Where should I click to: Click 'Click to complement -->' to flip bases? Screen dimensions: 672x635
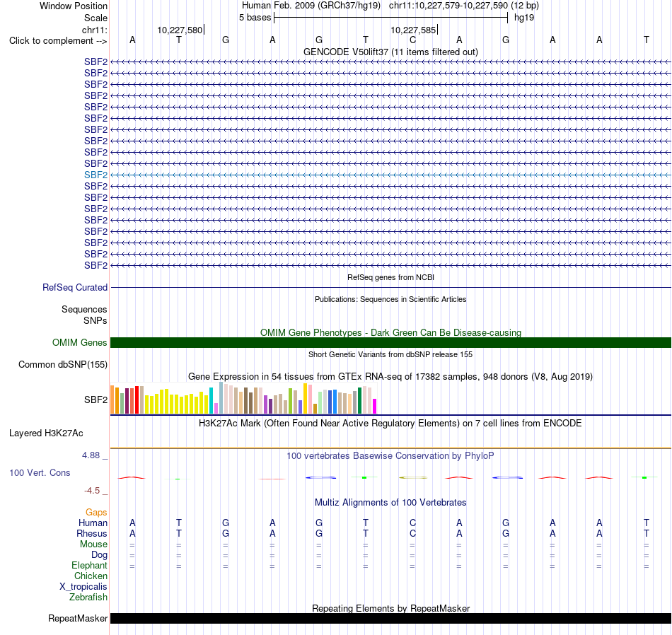pos(58,41)
